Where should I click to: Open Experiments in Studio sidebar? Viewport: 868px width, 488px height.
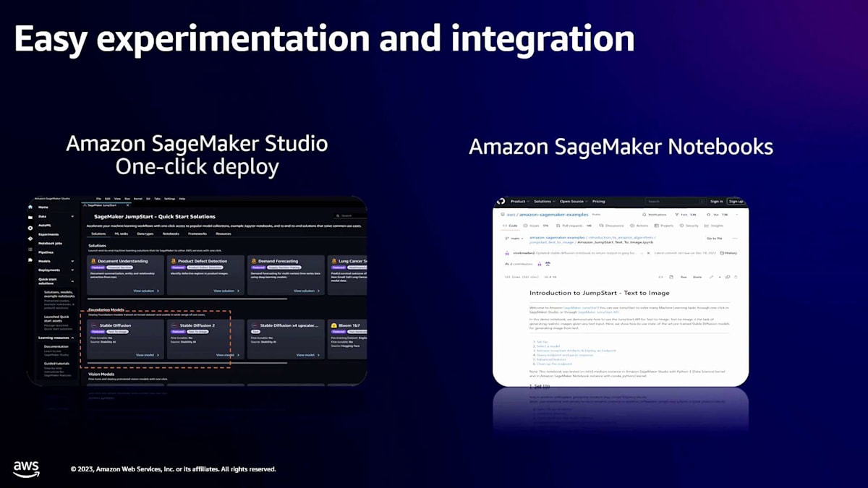click(48, 234)
